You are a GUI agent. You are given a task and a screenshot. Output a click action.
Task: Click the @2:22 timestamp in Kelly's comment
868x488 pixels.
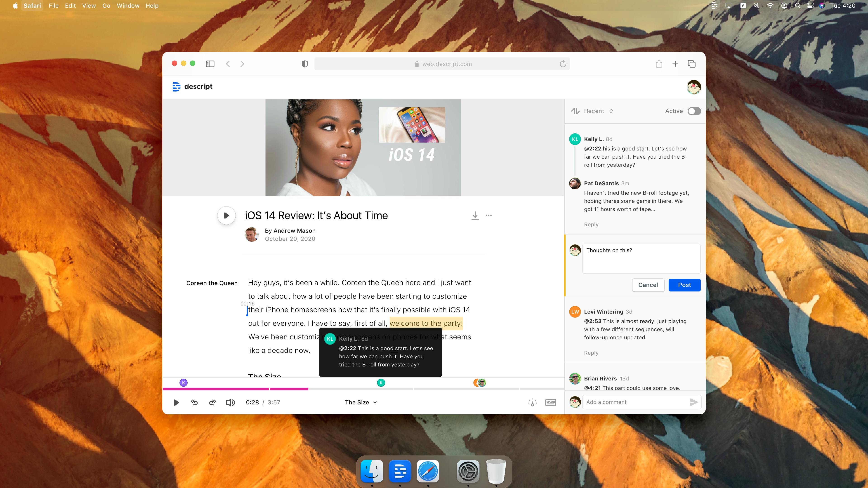[593, 148]
